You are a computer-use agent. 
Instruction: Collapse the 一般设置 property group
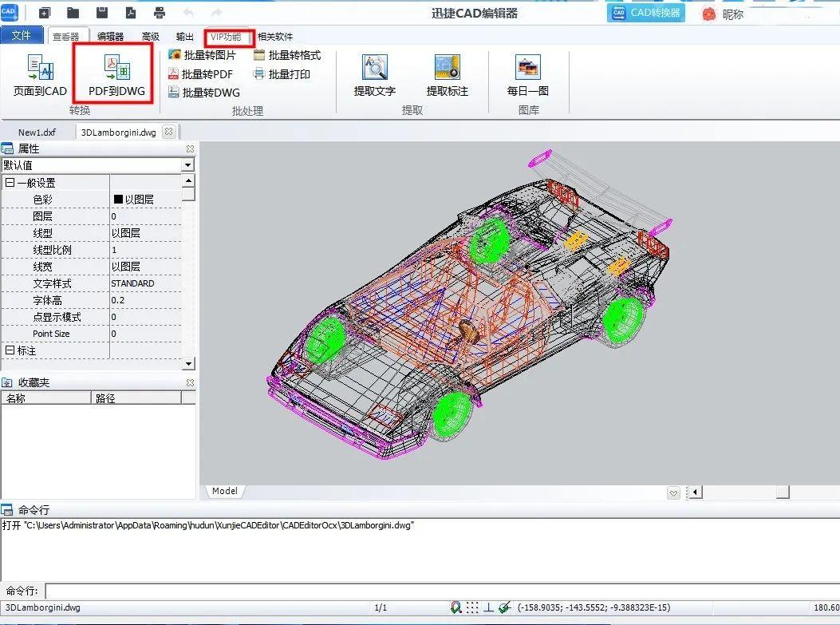(10, 183)
